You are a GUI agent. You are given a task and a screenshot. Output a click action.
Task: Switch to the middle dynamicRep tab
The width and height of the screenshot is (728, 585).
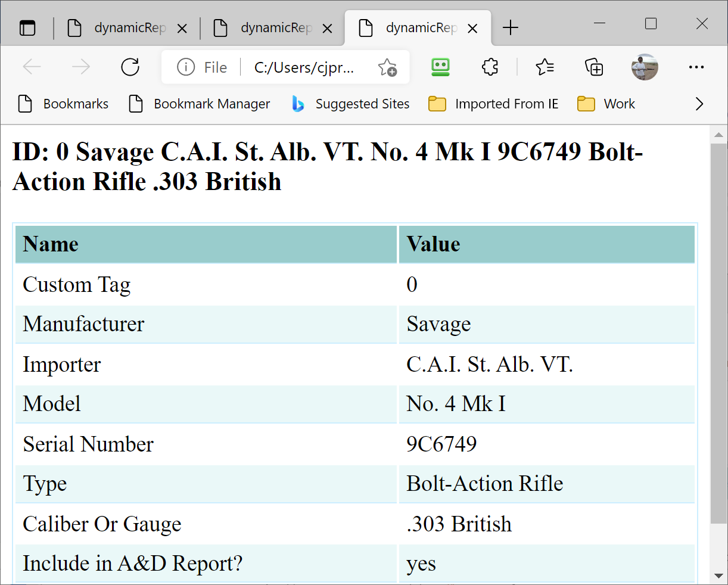pyautogui.click(x=272, y=27)
